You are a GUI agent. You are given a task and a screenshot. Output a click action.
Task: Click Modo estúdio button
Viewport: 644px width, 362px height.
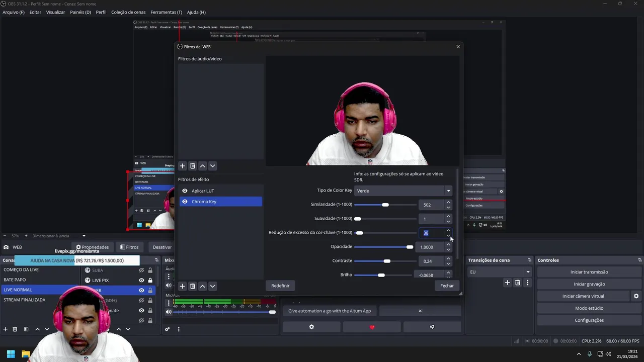tap(589, 308)
